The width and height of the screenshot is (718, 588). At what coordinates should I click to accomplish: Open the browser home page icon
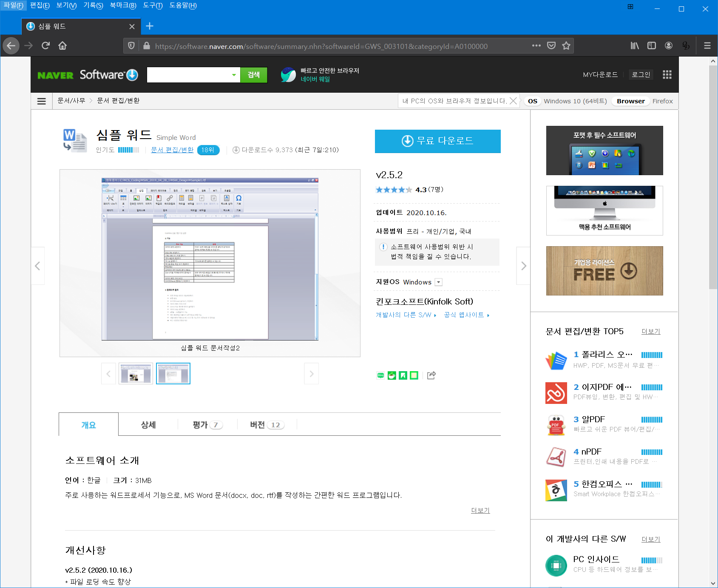(62, 45)
